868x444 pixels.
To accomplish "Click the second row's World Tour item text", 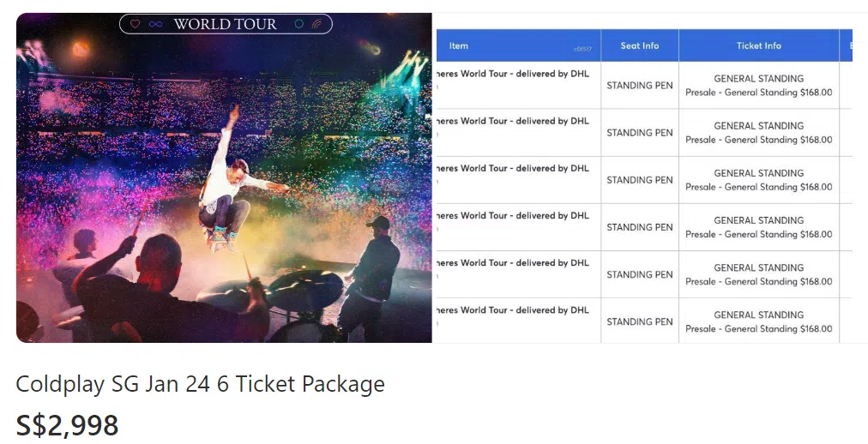I will pyautogui.click(x=513, y=121).
